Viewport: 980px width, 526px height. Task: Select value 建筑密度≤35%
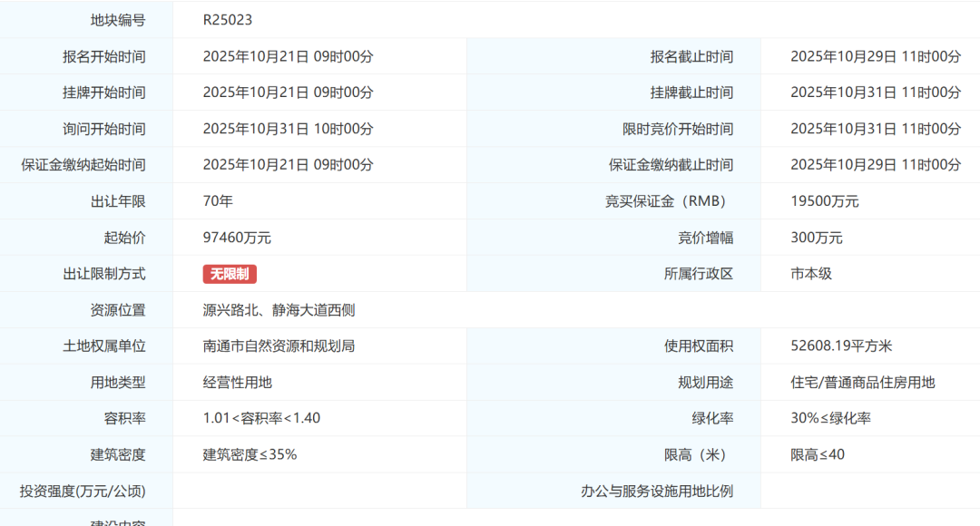(x=250, y=454)
